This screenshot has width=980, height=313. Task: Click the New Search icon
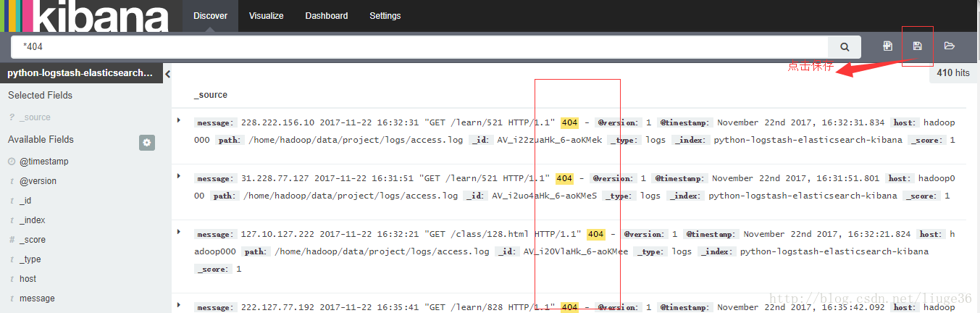coord(887,46)
